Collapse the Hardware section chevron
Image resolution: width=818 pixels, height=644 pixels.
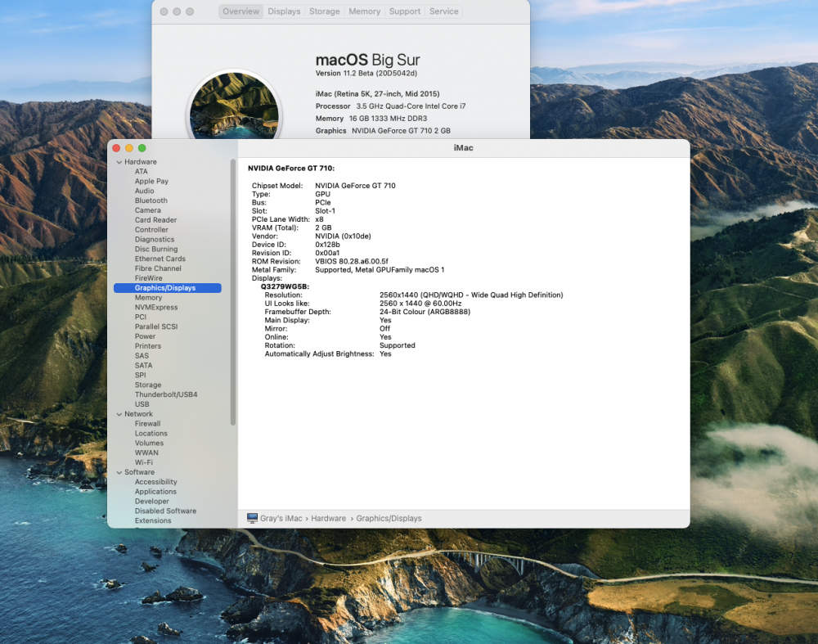point(119,162)
